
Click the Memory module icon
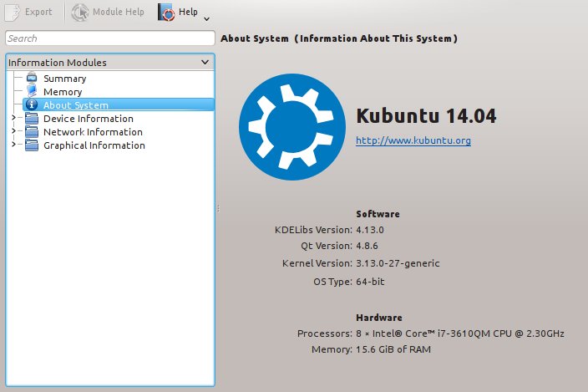32,92
